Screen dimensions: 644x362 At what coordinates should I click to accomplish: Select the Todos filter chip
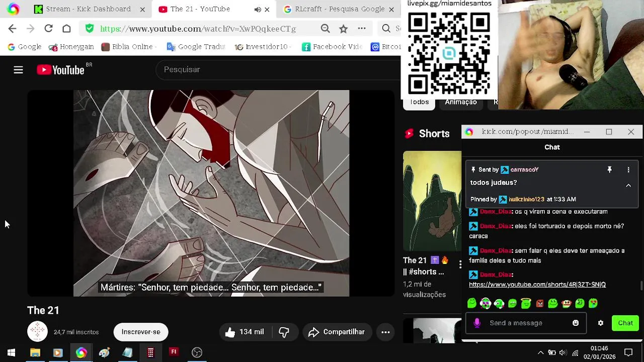pyautogui.click(x=419, y=102)
